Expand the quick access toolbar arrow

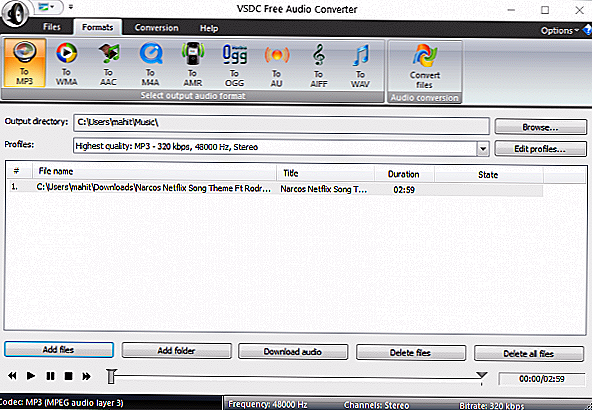click(71, 7)
